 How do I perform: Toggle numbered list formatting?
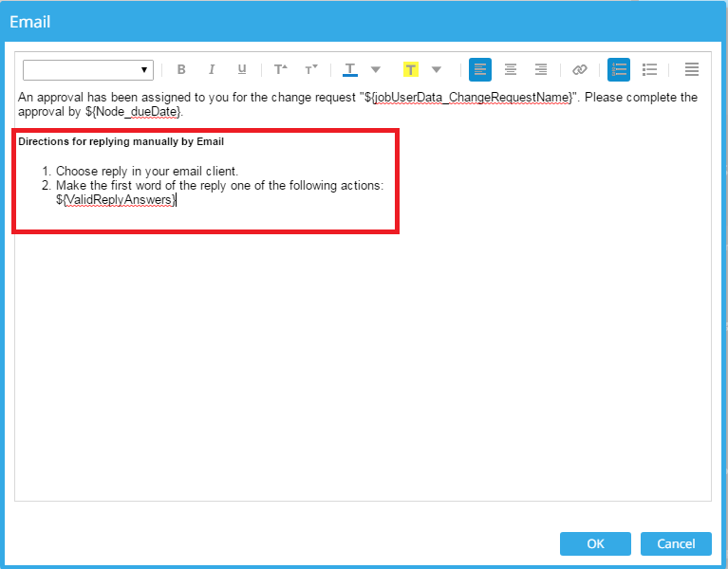[x=619, y=69]
